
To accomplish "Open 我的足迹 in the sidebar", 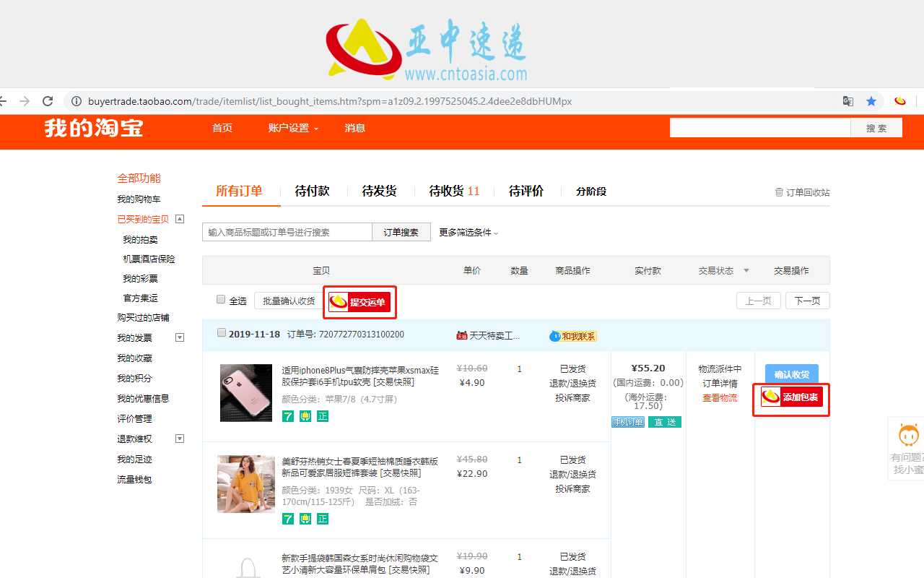I will [134, 459].
